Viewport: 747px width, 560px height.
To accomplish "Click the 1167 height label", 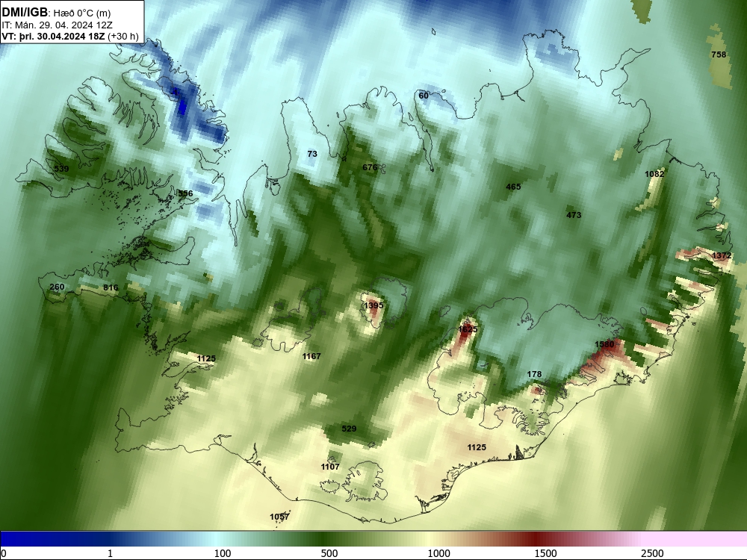I will click(x=311, y=356).
